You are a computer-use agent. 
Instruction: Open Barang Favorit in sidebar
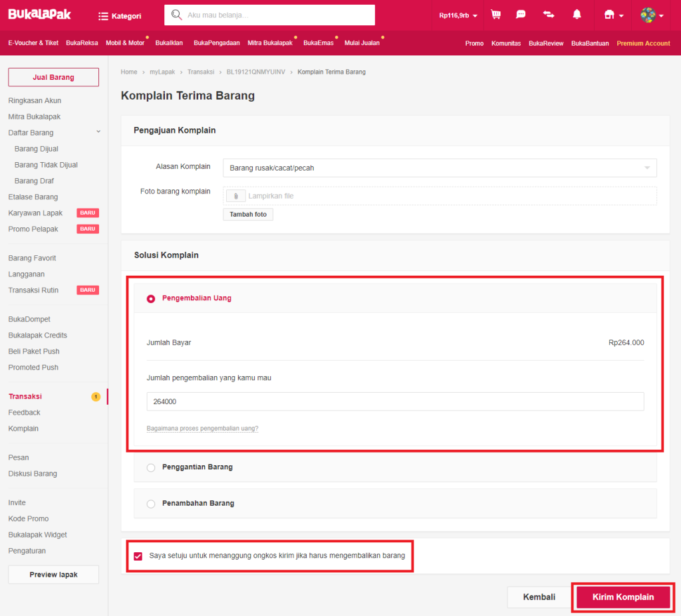pyautogui.click(x=32, y=258)
